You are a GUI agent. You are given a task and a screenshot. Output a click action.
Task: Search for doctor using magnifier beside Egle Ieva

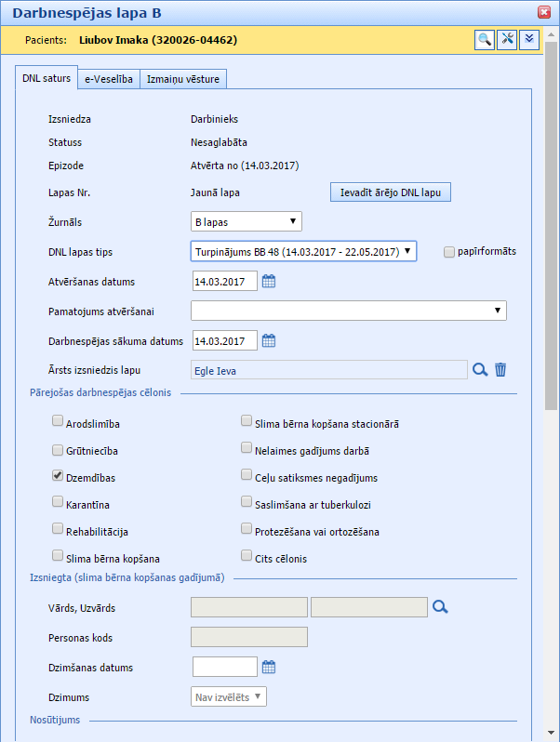(x=480, y=370)
